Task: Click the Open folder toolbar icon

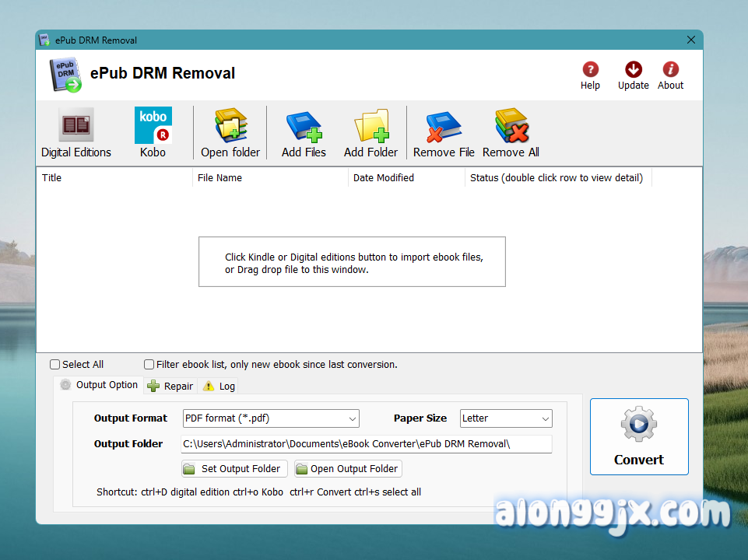Action: 230,125
